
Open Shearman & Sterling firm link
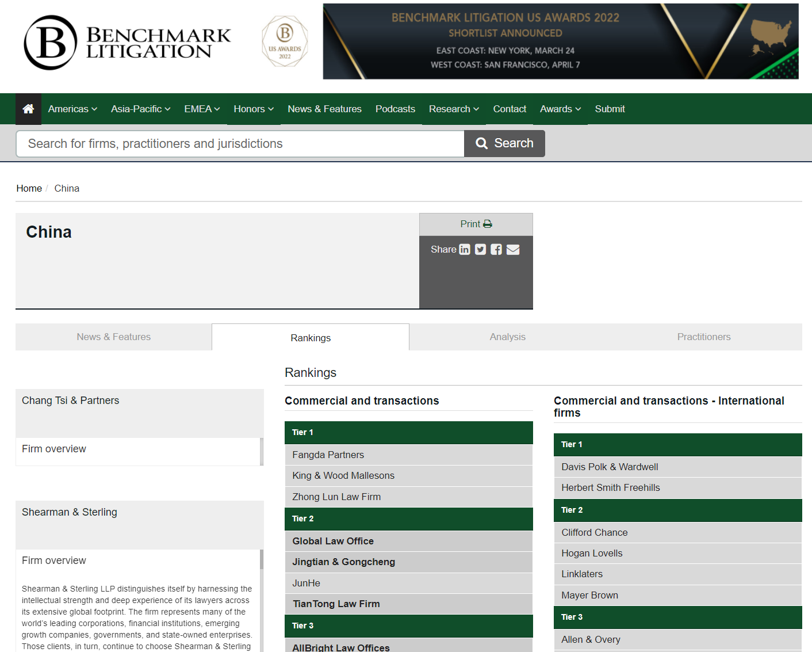[x=70, y=512]
